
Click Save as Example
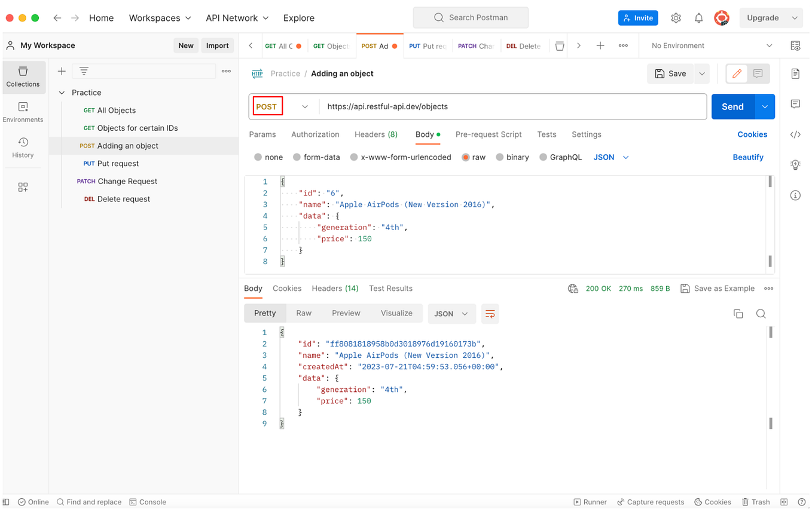(x=718, y=289)
